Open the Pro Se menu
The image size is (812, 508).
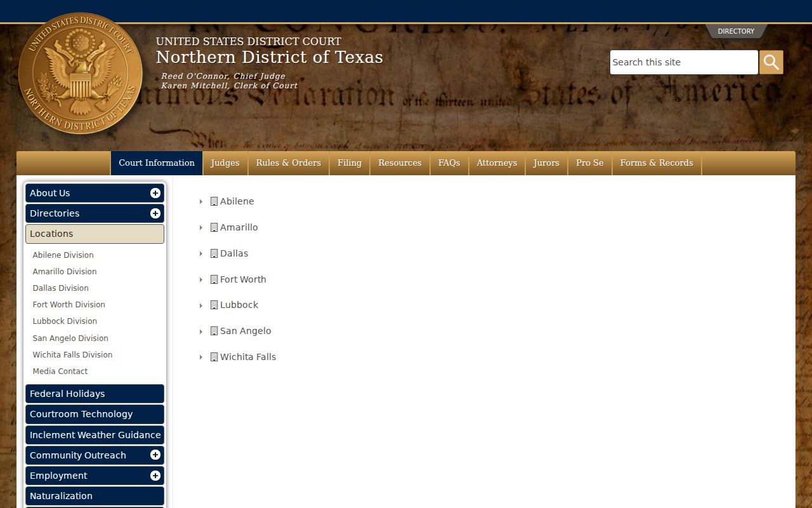click(590, 163)
